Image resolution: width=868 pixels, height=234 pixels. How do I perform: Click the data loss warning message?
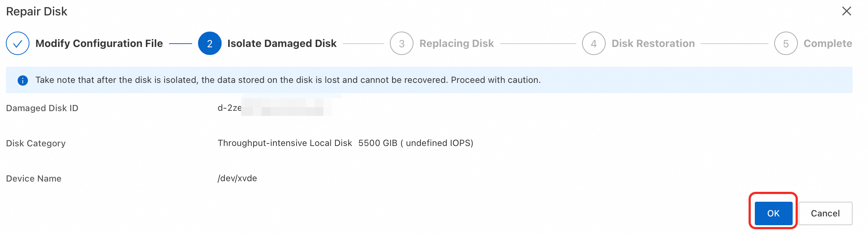click(288, 80)
